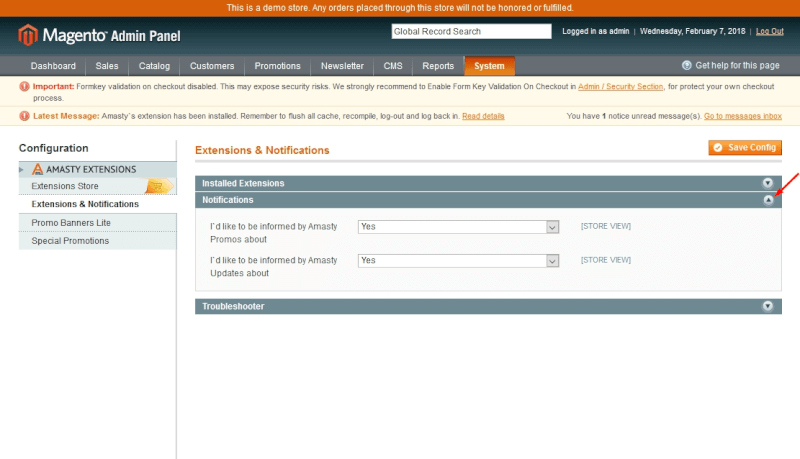This screenshot has height=459, width=800.
Task: Open Special Promotions configuration
Action: pos(70,241)
